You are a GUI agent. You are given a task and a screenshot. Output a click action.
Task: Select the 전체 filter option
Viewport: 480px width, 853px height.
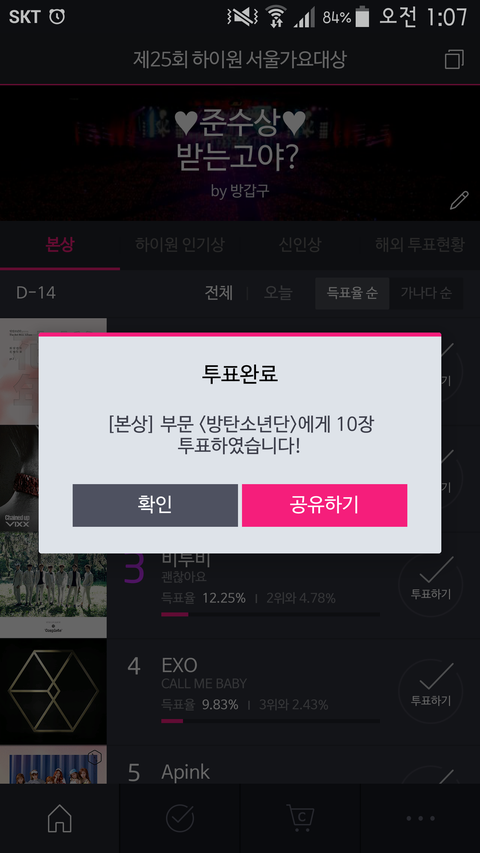[219, 293]
